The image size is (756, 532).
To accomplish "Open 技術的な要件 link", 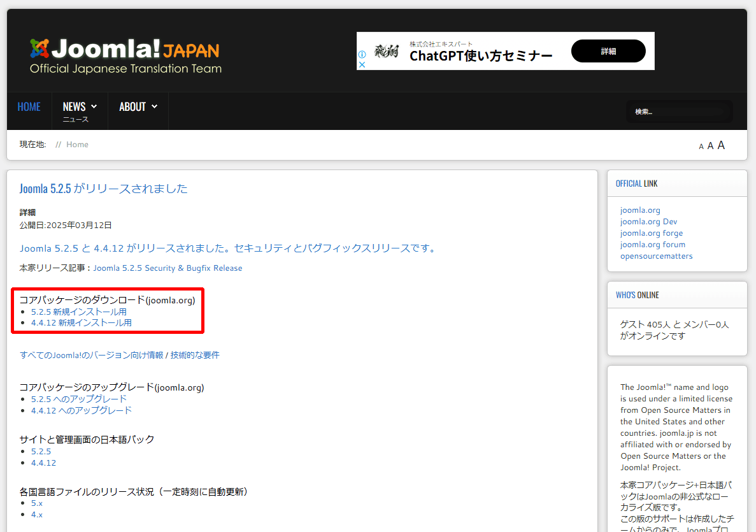I will click(x=195, y=355).
